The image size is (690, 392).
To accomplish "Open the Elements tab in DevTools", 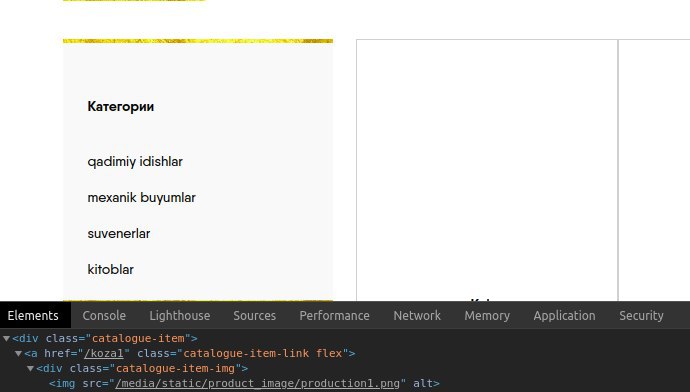I will tap(33, 315).
